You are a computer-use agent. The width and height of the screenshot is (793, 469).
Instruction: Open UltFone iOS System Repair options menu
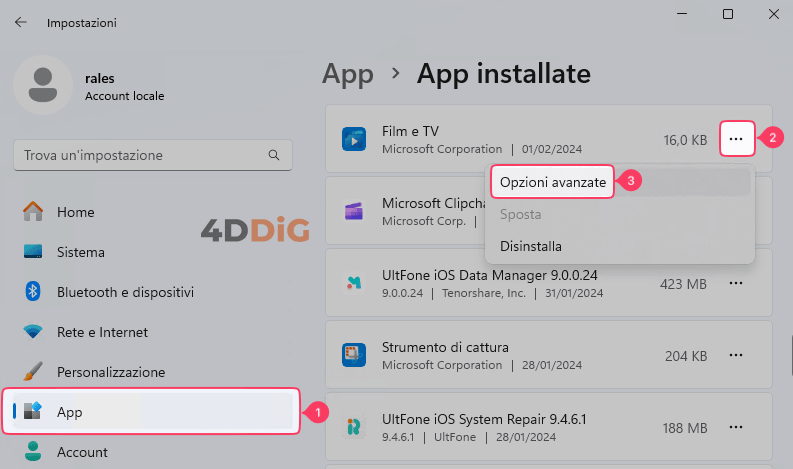point(736,427)
